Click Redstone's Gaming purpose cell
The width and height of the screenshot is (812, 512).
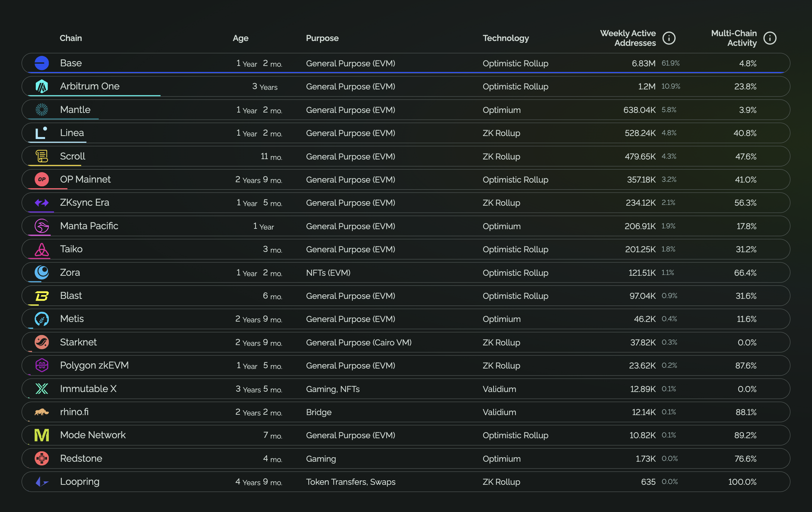(x=321, y=459)
